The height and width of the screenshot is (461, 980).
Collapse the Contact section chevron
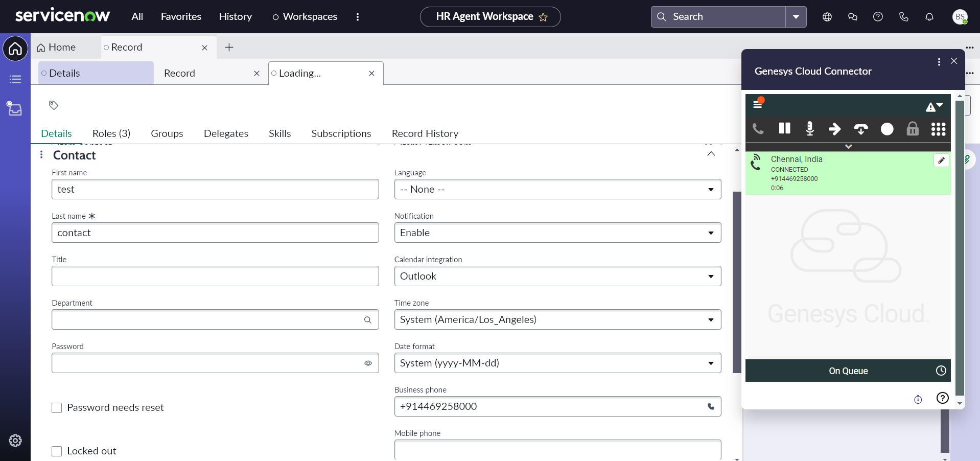(x=711, y=154)
